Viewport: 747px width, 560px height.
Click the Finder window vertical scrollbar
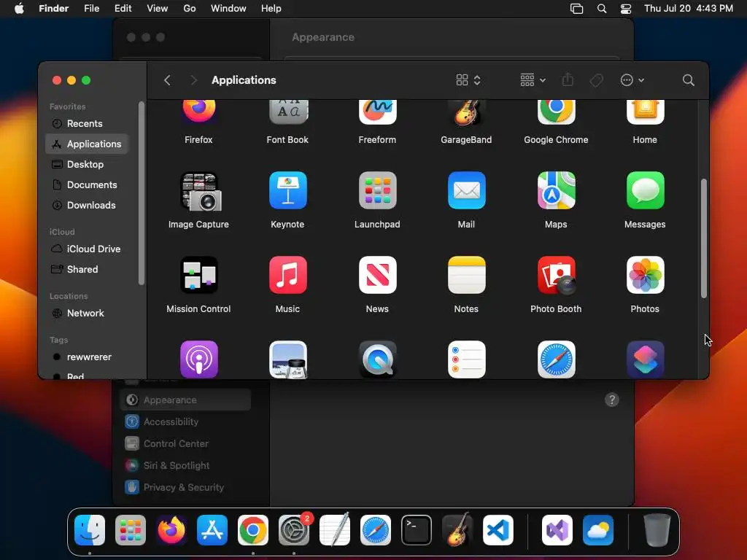tap(704, 238)
